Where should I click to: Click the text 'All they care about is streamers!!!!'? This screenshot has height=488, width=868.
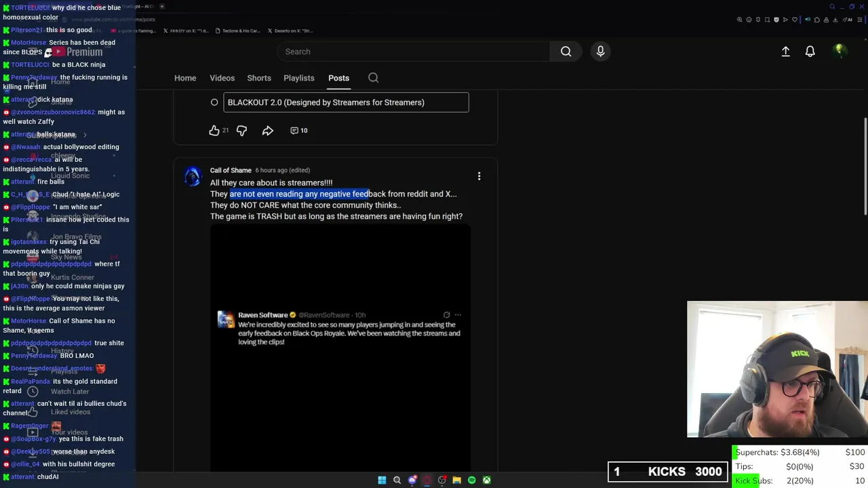271,182
